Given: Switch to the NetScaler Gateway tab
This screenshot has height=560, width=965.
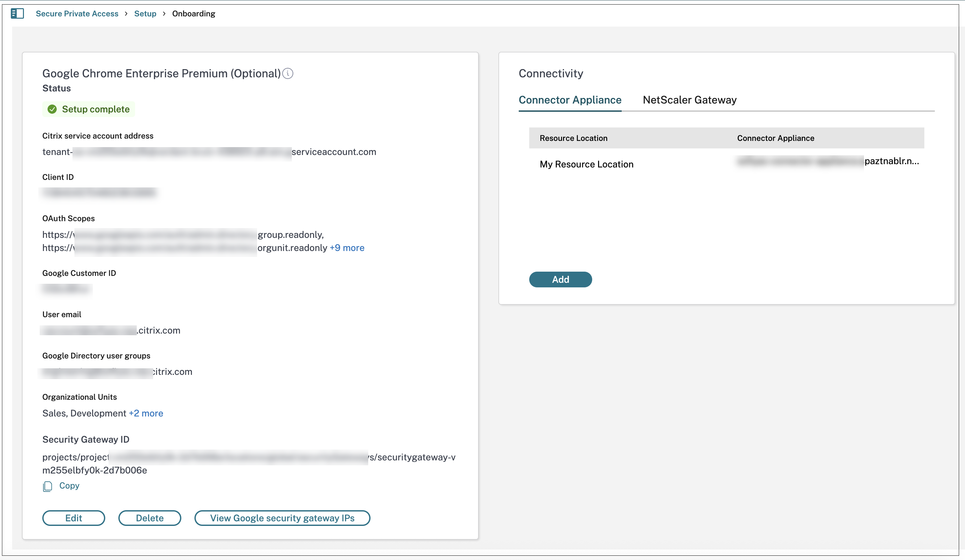Looking at the screenshot, I should 690,100.
